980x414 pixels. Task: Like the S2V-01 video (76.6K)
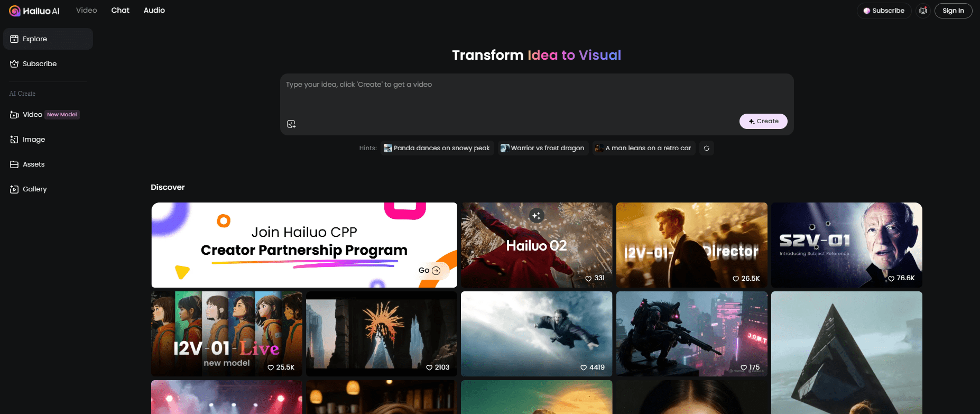(x=891, y=279)
